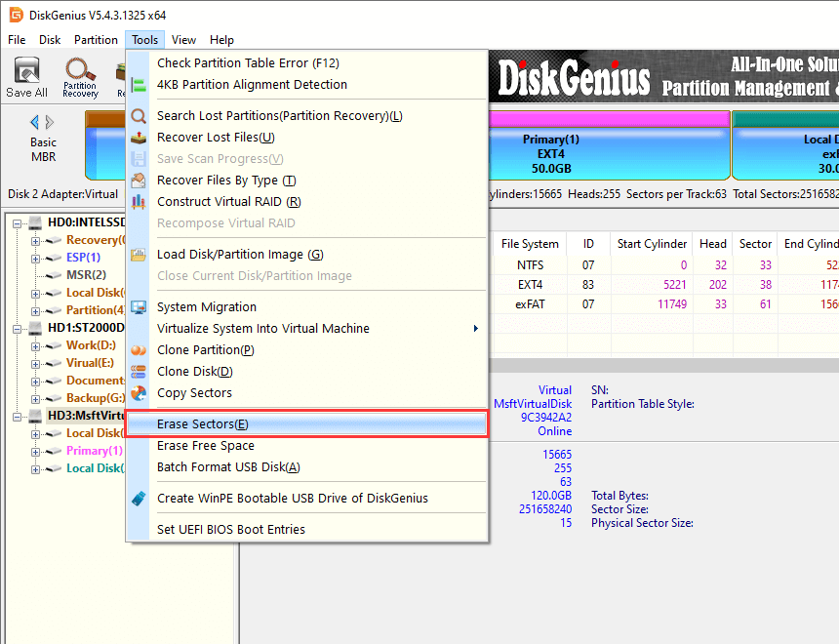Open Virtualize System Into Virtual Machine submenu arrow

476,329
